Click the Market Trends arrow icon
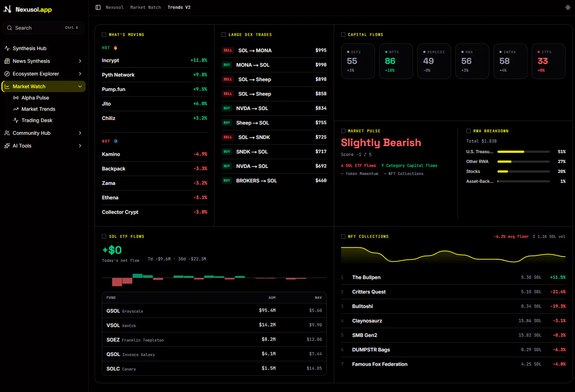This screenshot has height=392, width=575. click(16, 109)
